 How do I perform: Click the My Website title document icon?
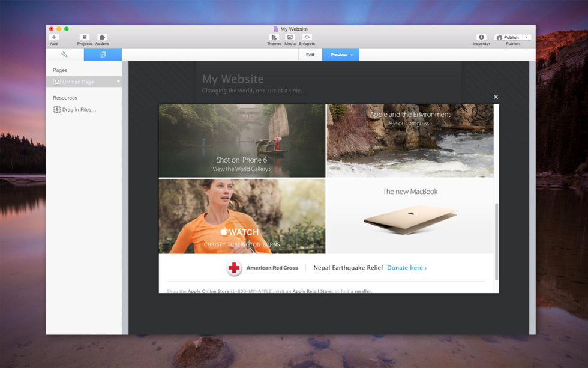(276, 29)
